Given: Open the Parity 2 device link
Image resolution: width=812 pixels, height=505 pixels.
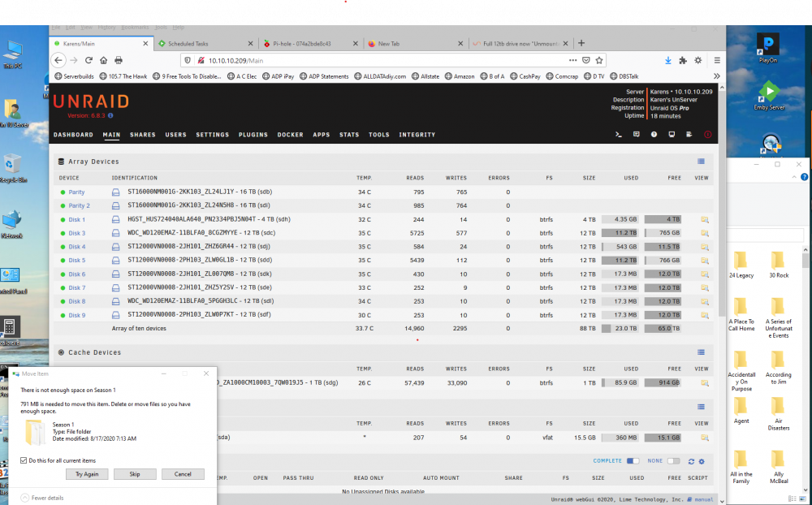Looking at the screenshot, I should click(x=80, y=205).
